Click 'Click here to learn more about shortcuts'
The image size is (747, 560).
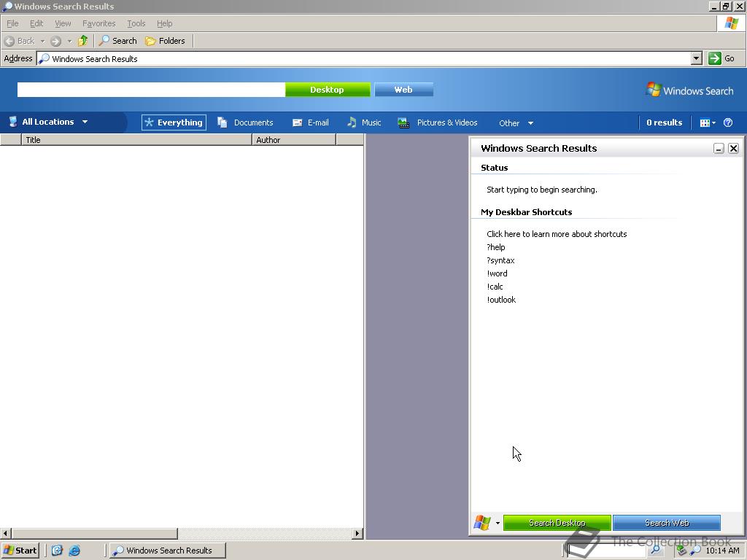click(557, 234)
